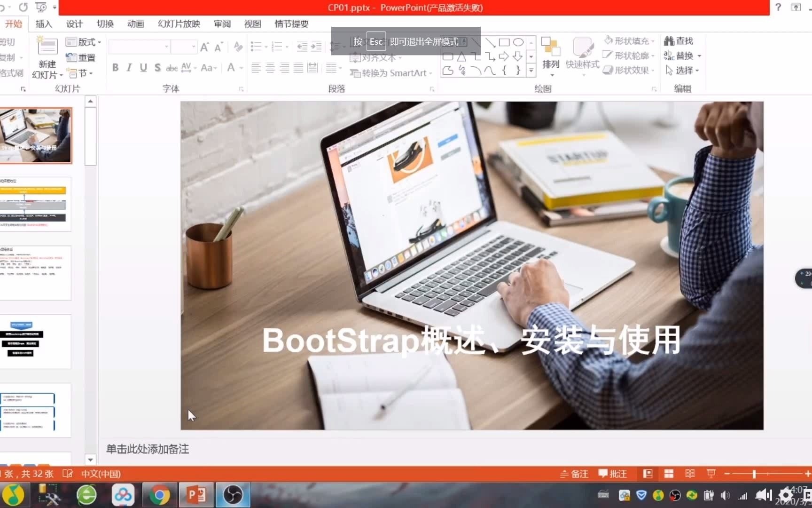Click the 批注 (Comments) button in status bar
812x508 pixels.
612,474
